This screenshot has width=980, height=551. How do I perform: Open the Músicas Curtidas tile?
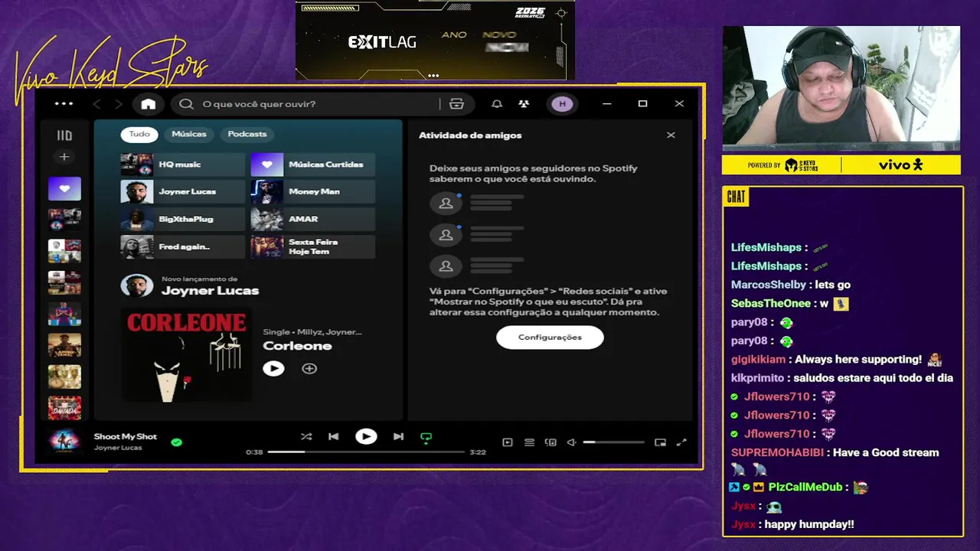(312, 165)
